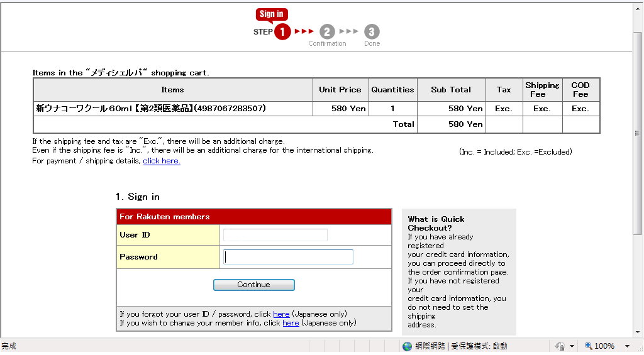Click the 100% zoom level text
Image resolution: width=644 pixels, height=355 pixels.
click(x=604, y=346)
